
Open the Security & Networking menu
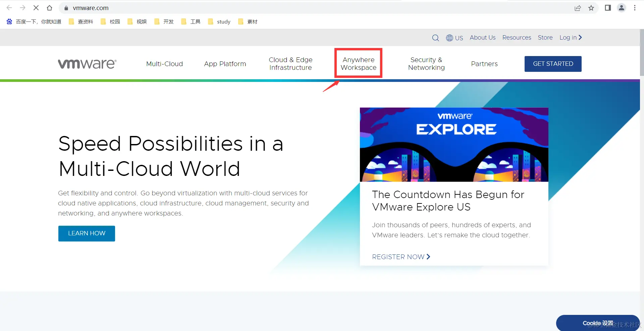[426, 64]
